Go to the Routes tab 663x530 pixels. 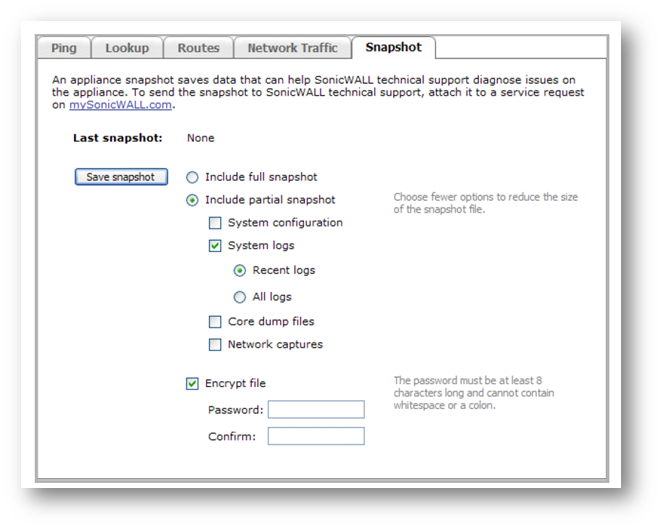pos(198,48)
